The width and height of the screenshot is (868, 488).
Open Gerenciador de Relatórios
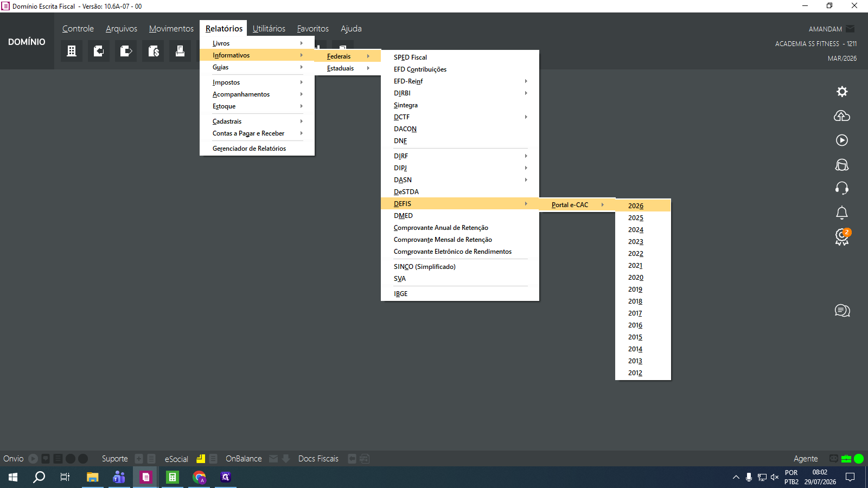[257, 149]
